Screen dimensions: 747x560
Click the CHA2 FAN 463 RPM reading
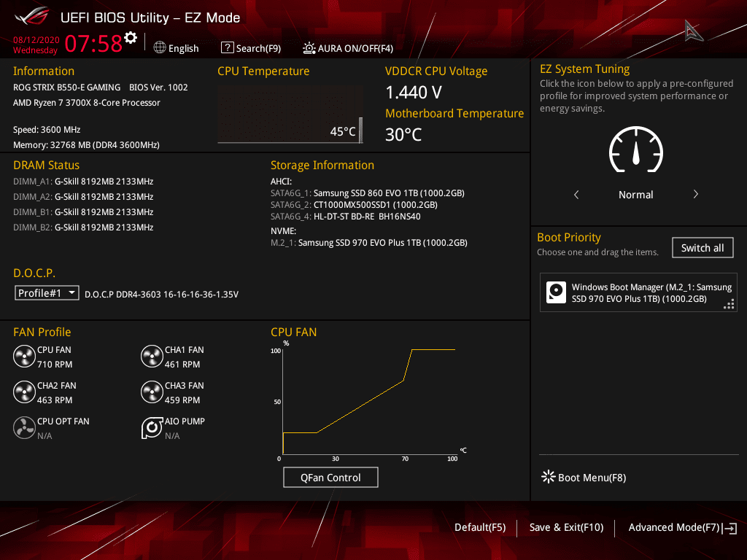click(55, 400)
